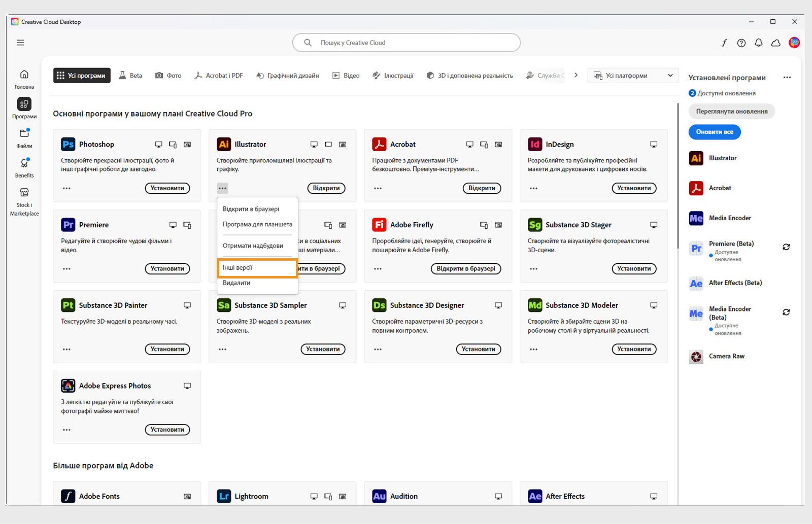Open Установлені програми more options menu
Screen dimensions: 812x524
[x=787, y=78]
